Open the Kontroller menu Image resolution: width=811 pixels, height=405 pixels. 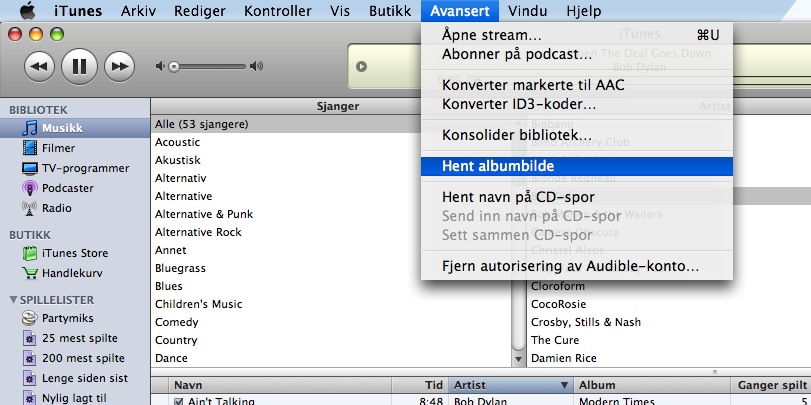click(x=278, y=11)
